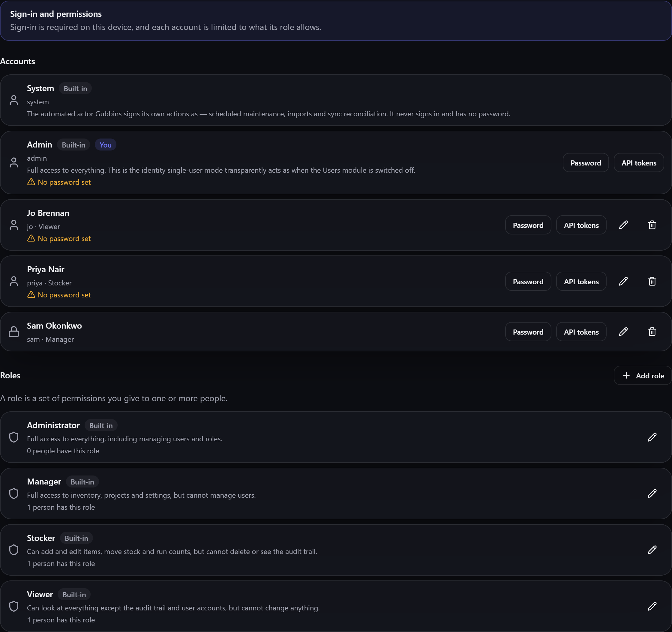
Task: Click Priya Nair's user avatar icon
Action: pos(14,282)
